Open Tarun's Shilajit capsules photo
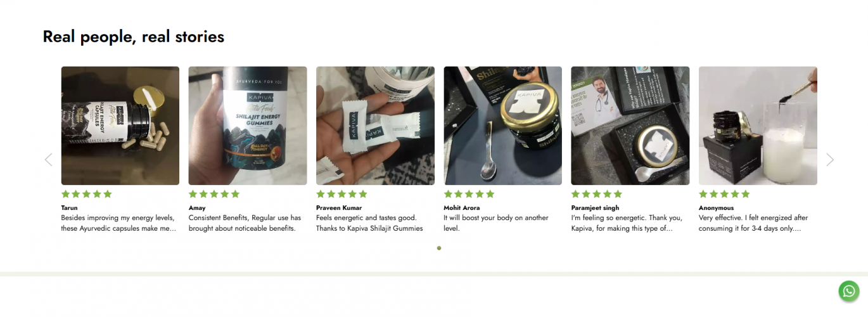Screen dimensions: 868x317 120,126
